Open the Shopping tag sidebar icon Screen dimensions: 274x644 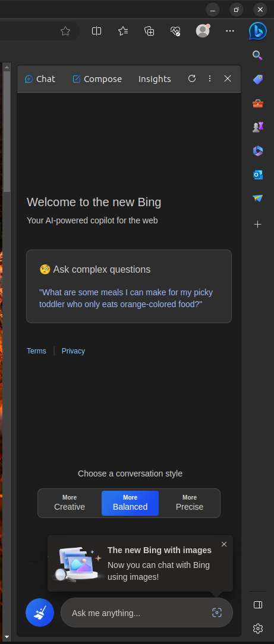tap(257, 79)
